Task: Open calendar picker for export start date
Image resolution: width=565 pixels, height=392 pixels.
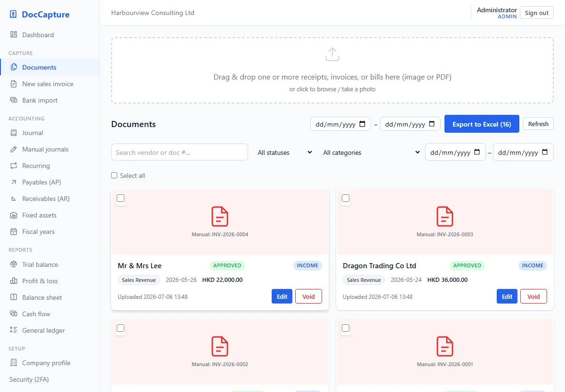Action: pyautogui.click(x=362, y=124)
